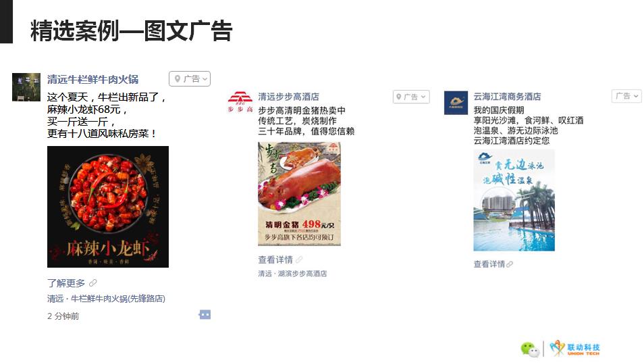The width and height of the screenshot is (644, 363).
Task: Expand the 广告 dropdown on 步步高酒店 ad
Action: 411,97
